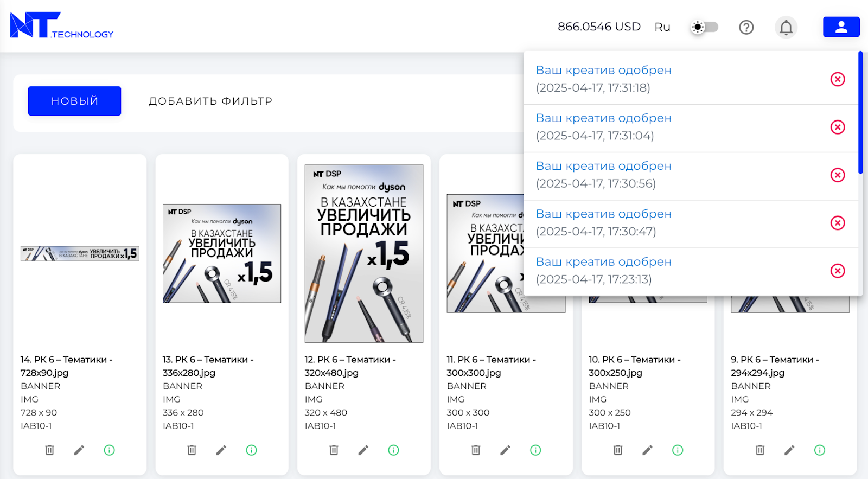This screenshot has height=479, width=868.
Task: Select title '9. РК 6 – Тематики - 294x294.jpg'
Action: 775,366
